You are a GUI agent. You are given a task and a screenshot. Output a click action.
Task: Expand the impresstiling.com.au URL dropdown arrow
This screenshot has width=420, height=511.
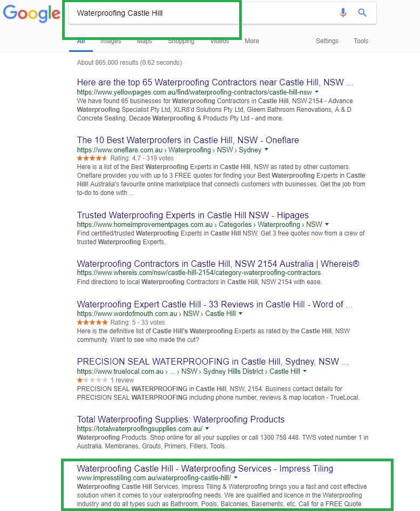236,478
